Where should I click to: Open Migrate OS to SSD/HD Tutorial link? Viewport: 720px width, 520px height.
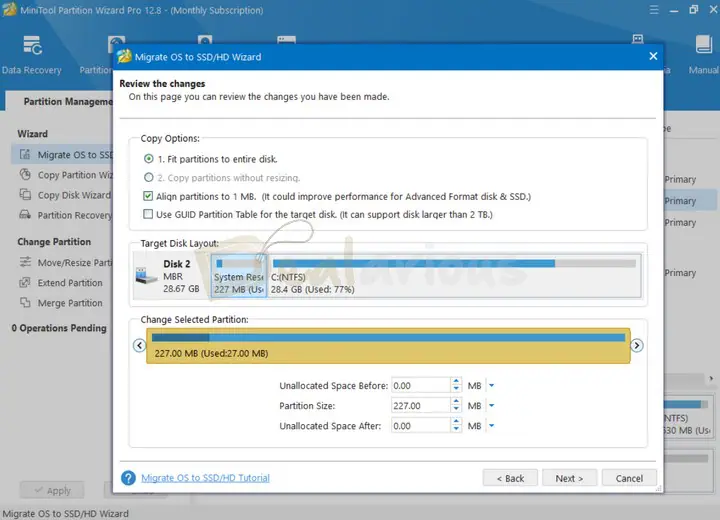point(205,478)
